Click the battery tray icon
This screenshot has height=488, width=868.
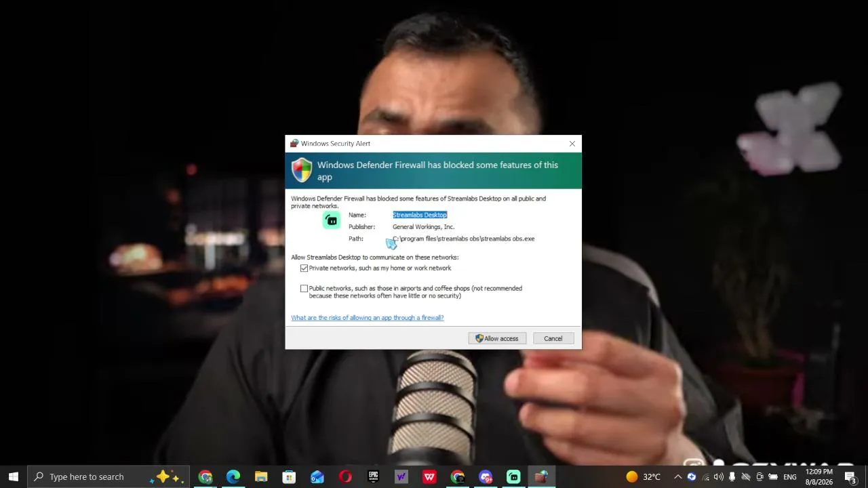coord(773,476)
